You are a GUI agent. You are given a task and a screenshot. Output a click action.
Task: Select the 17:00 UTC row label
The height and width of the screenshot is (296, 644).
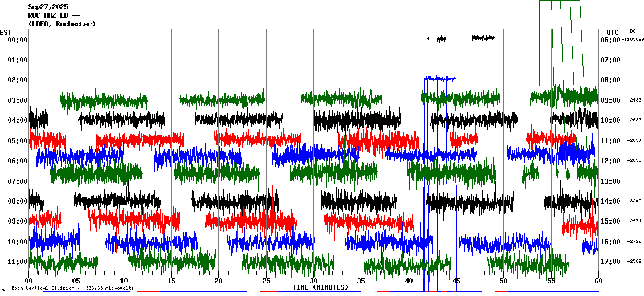(610, 262)
